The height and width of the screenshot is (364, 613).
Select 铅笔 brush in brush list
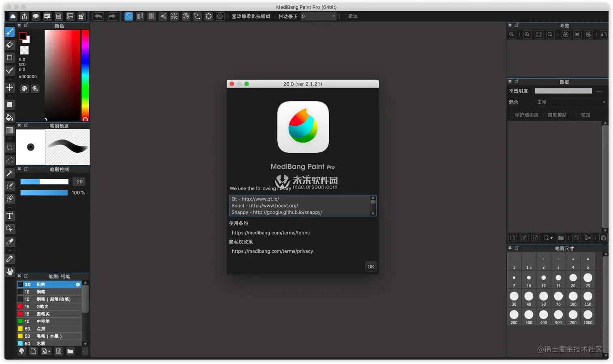click(49, 285)
